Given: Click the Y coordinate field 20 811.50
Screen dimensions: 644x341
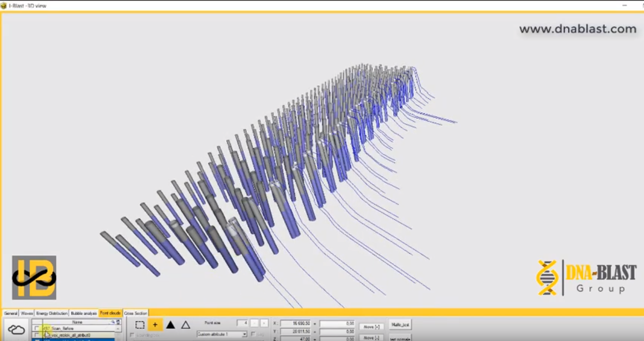Looking at the screenshot, I should coord(296,331).
